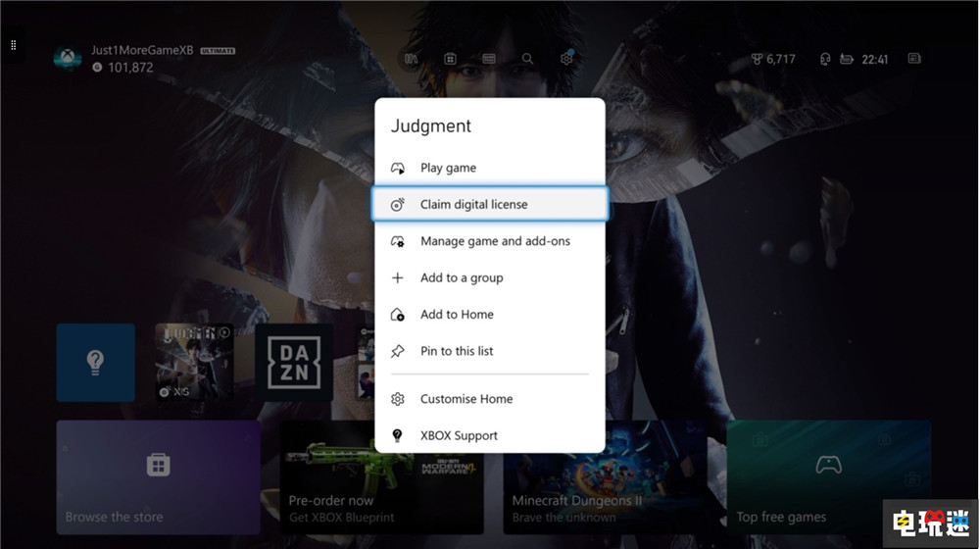Select Add to a group

490,277
